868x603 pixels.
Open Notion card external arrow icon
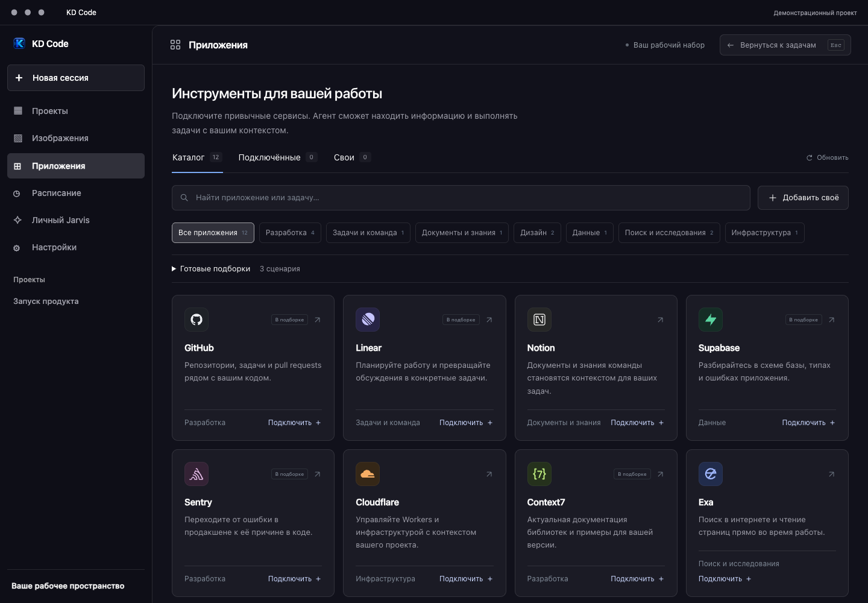(x=660, y=320)
